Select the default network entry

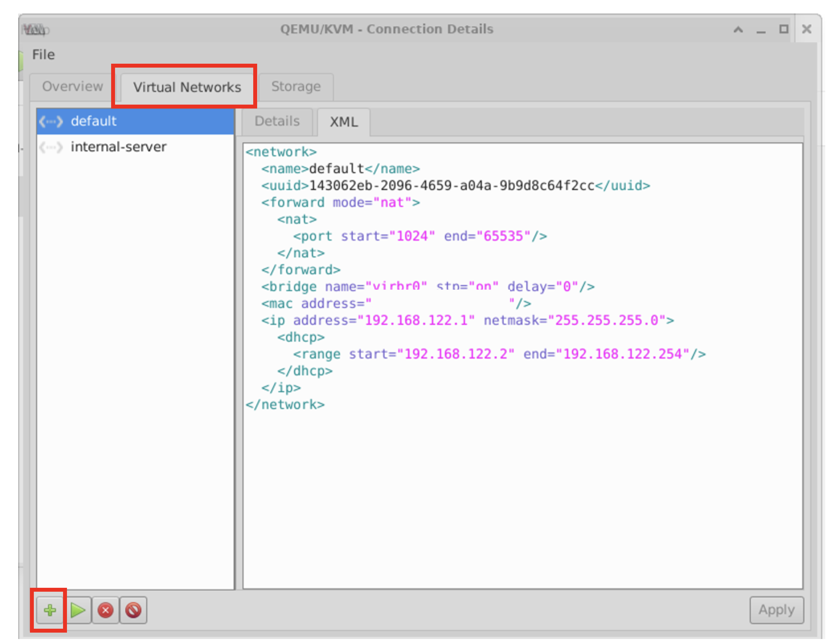94,121
